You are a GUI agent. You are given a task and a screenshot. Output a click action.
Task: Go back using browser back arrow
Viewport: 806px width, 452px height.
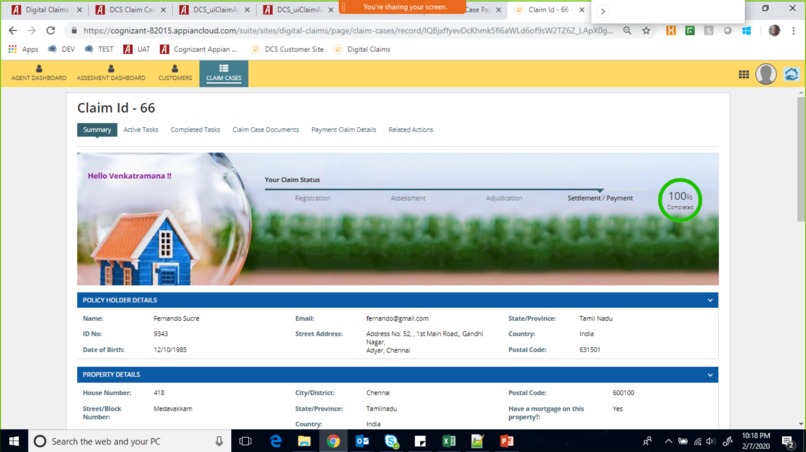click(13, 30)
